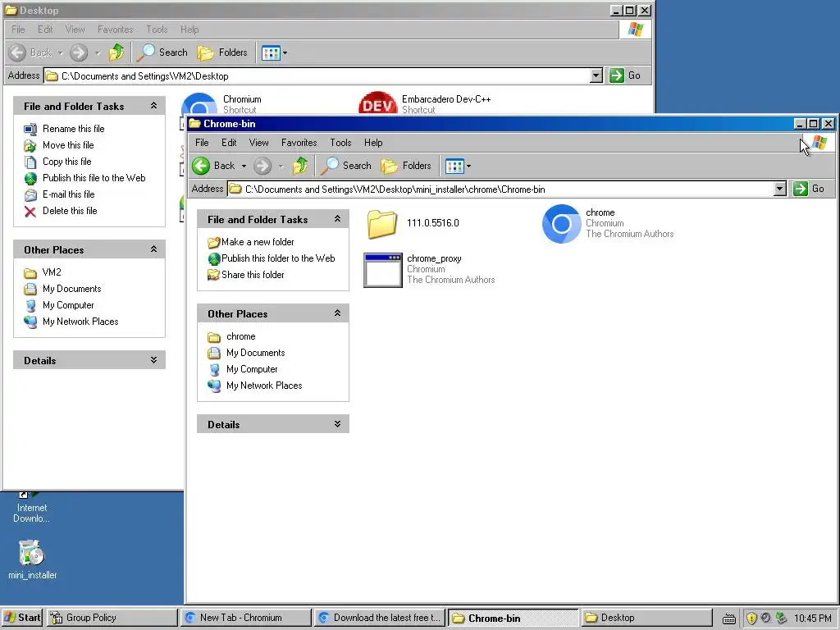Toggle Folders pane in Chrome-bin toolbar
This screenshot has height=630, width=840.
(406, 166)
